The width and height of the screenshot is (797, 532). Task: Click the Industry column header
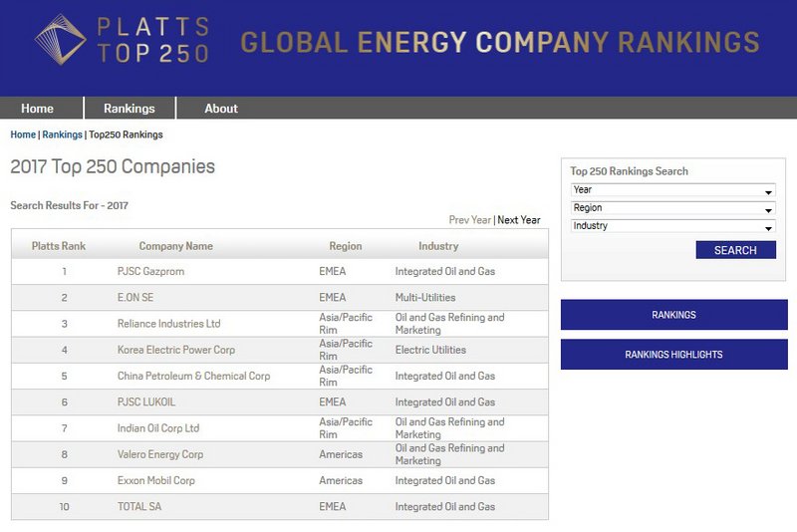[438, 246]
